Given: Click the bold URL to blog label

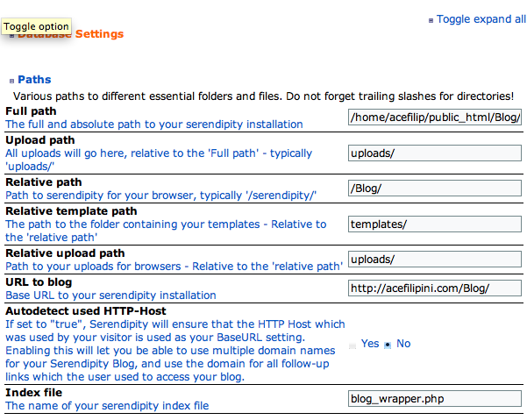Looking at the screenshot, I should [x=39, y=282].
